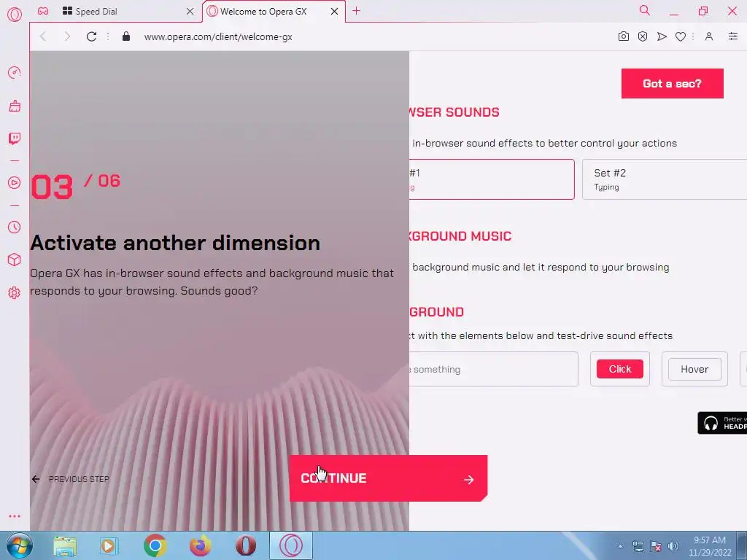
Task: Click the address bar URL
Action: tap(218, 36)
